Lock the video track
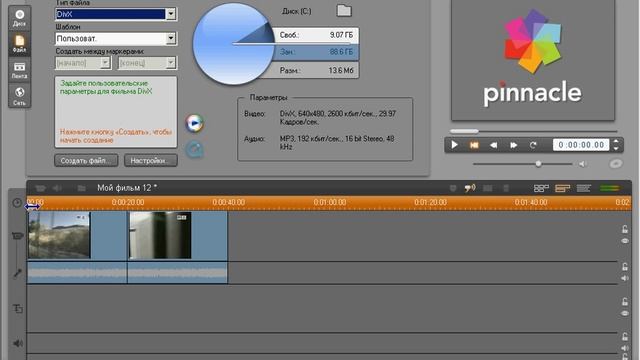 (x=625, y=229)
